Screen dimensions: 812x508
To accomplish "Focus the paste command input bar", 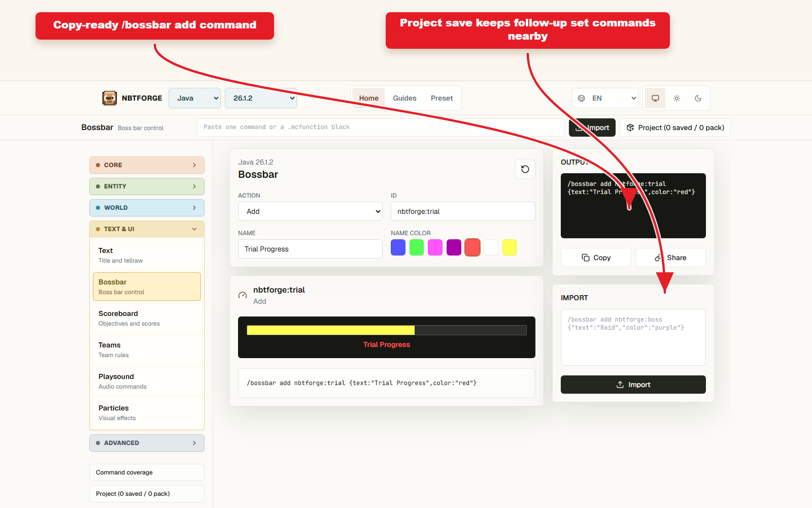I will [x=381, y=128].
